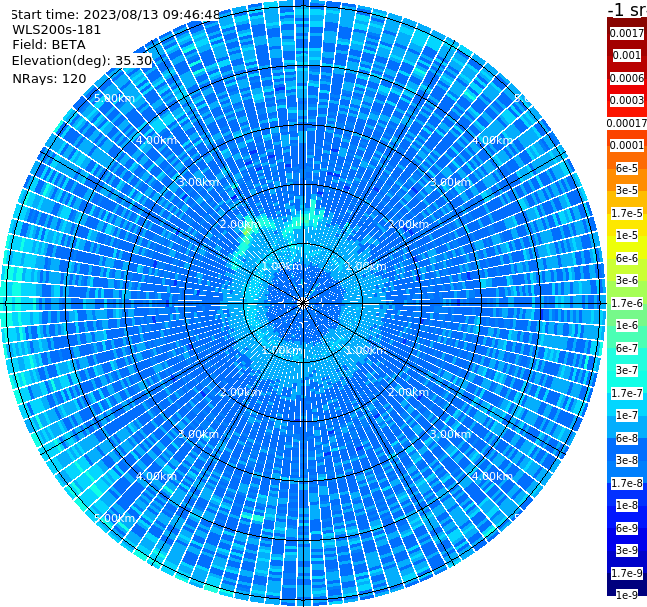Screen dimensions: 647x607
Task: Select the 3e-8 colorbar label
Action: 627,460
